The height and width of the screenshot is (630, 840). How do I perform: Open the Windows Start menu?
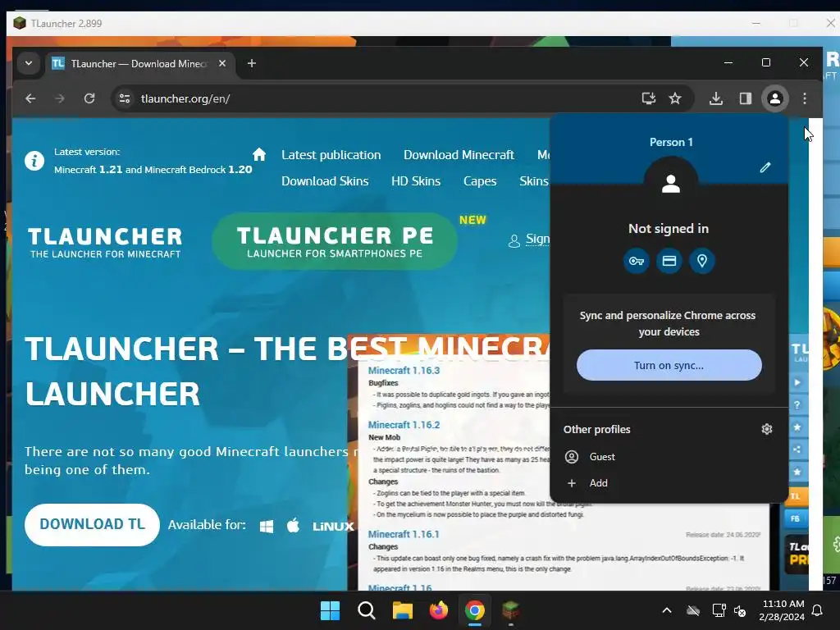(x=330, y=610)
